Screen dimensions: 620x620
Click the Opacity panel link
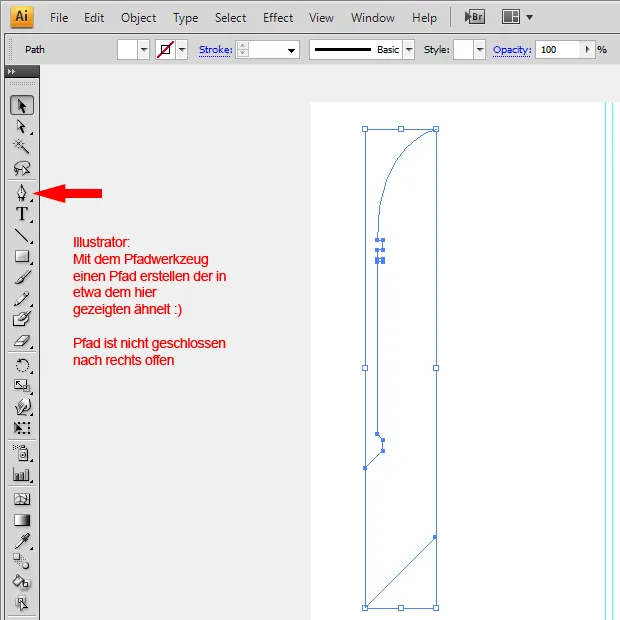511,50
